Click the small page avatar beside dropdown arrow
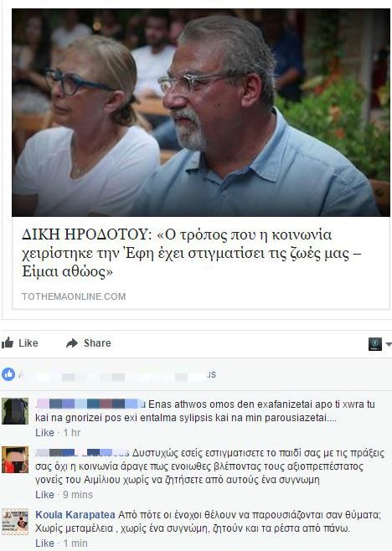 [x=375, y=343]
